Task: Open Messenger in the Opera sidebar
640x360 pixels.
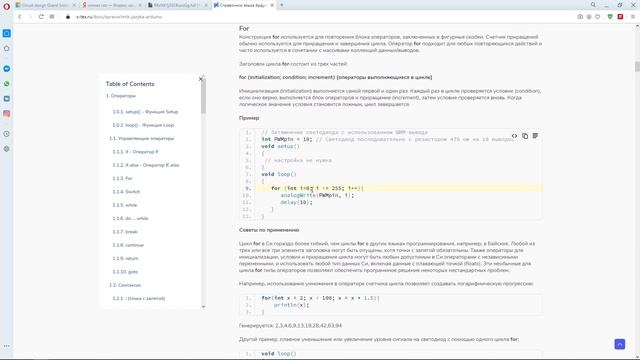Action: (x=7, y=69)
